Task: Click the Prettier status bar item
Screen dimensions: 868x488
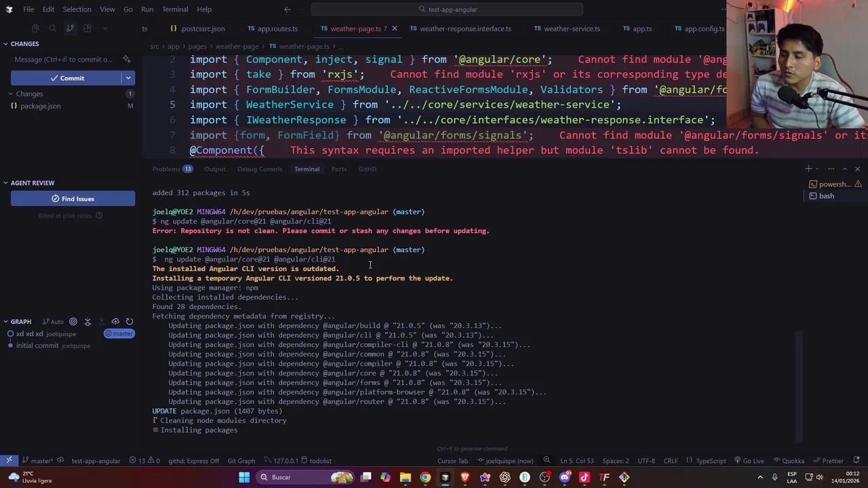Action: 827,461
